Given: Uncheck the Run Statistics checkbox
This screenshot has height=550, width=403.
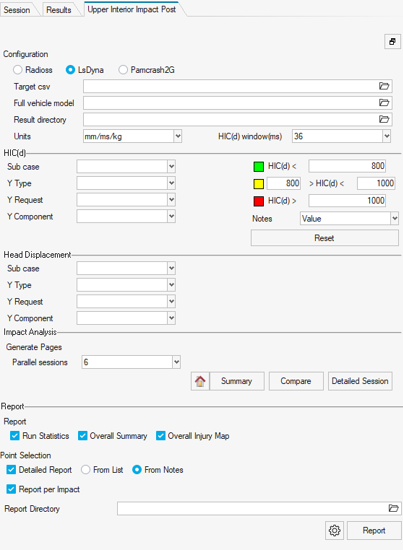Looking at the screenshot, I should [15, 436].
